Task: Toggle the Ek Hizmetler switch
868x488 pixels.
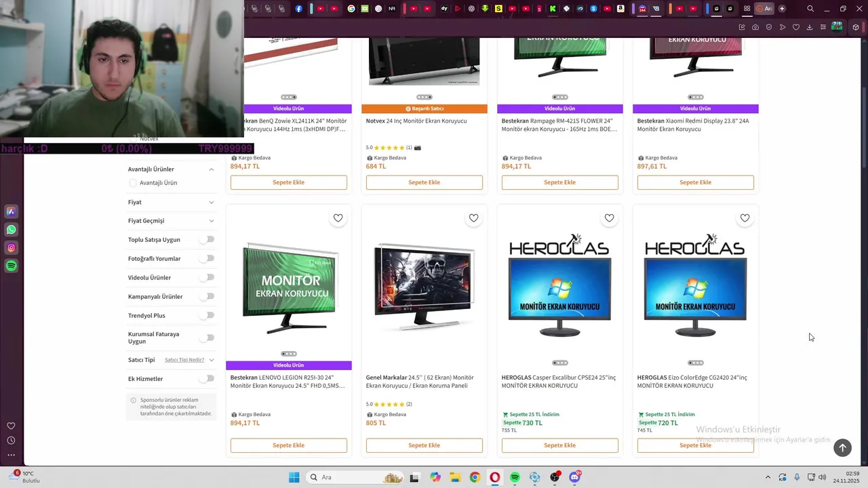Action: (208, 378)
